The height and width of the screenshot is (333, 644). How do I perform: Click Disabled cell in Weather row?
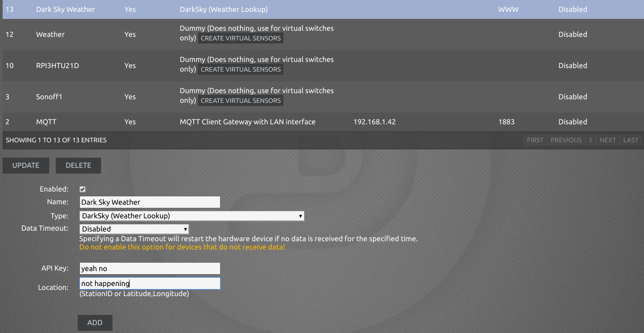coord(573,34)
